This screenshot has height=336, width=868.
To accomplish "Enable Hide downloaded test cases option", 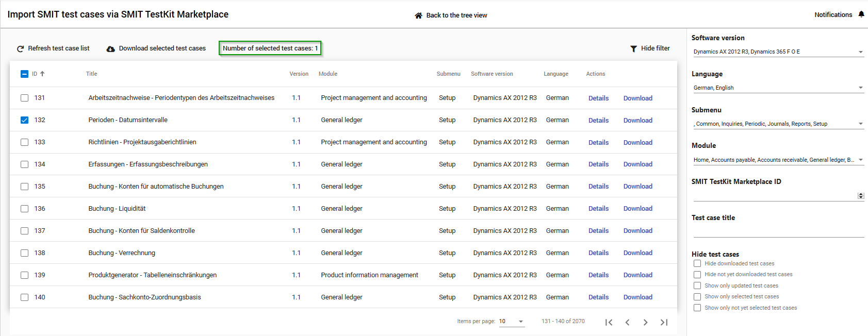I will [x=697, y=264].
